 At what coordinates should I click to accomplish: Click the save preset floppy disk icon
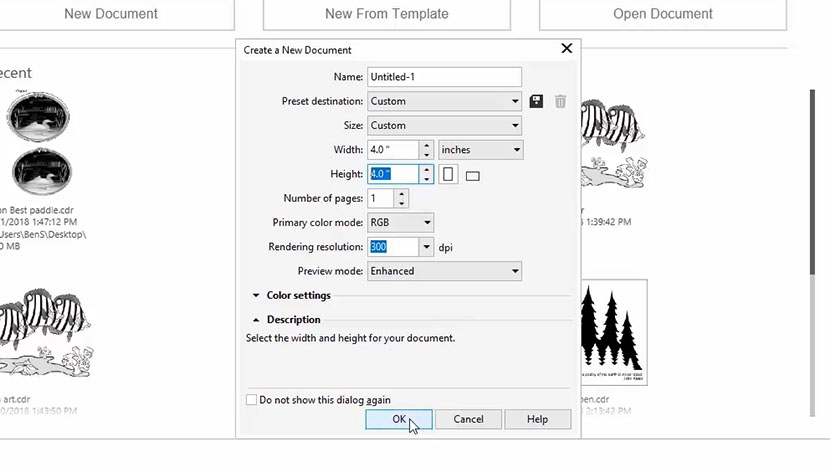point(536,101)
